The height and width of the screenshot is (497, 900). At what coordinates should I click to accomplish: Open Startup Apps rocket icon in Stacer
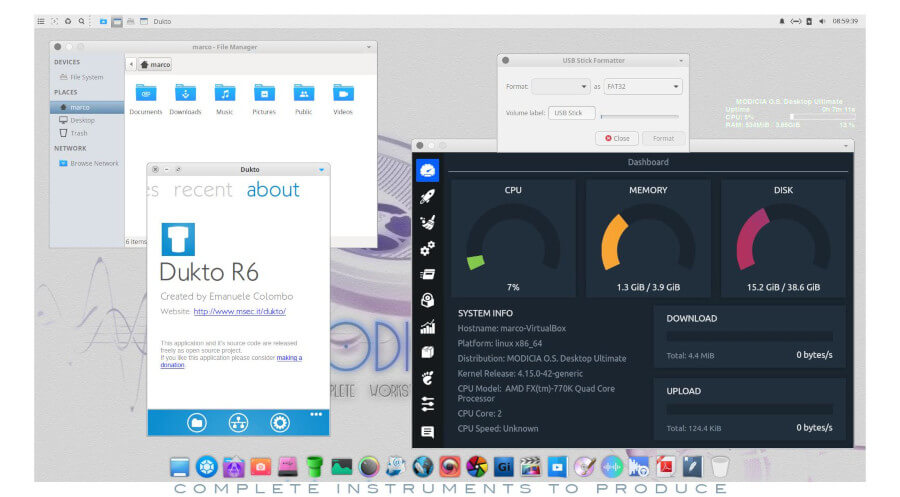tap(427, 196)
